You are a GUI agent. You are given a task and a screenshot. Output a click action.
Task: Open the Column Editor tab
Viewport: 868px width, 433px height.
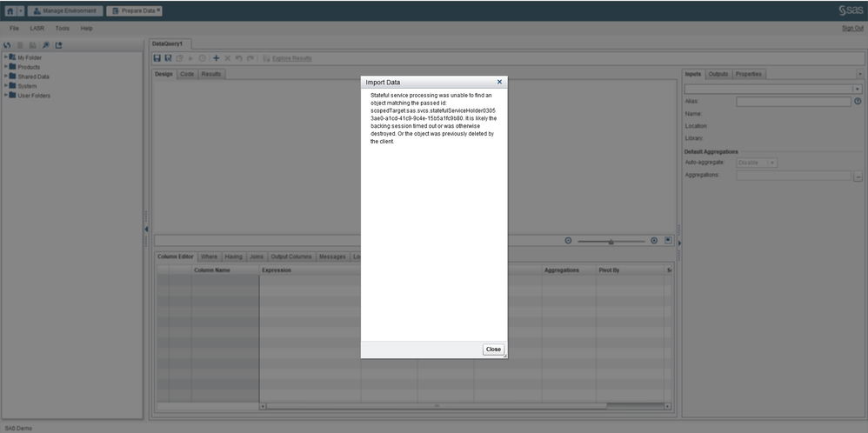(175, 256)
